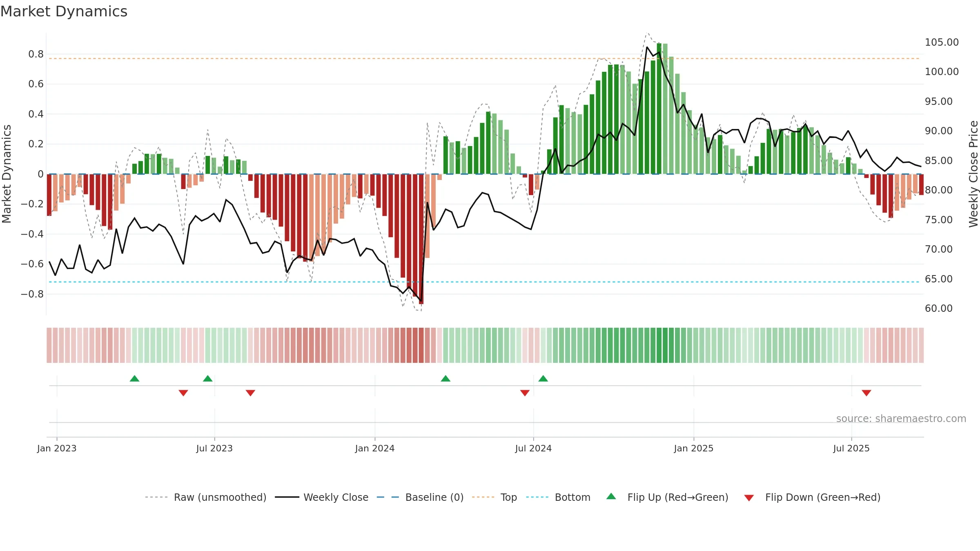Select the red flip-down marker after Jul 2023

250,393
